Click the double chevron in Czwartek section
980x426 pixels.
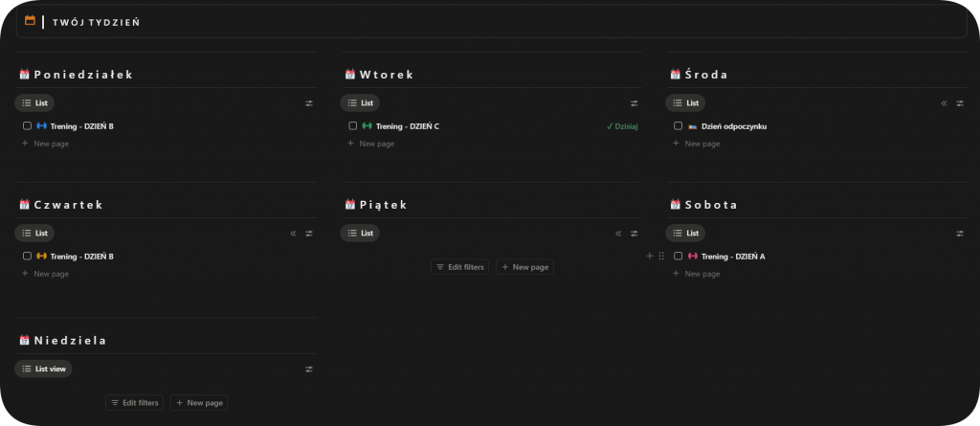(293, 234)
